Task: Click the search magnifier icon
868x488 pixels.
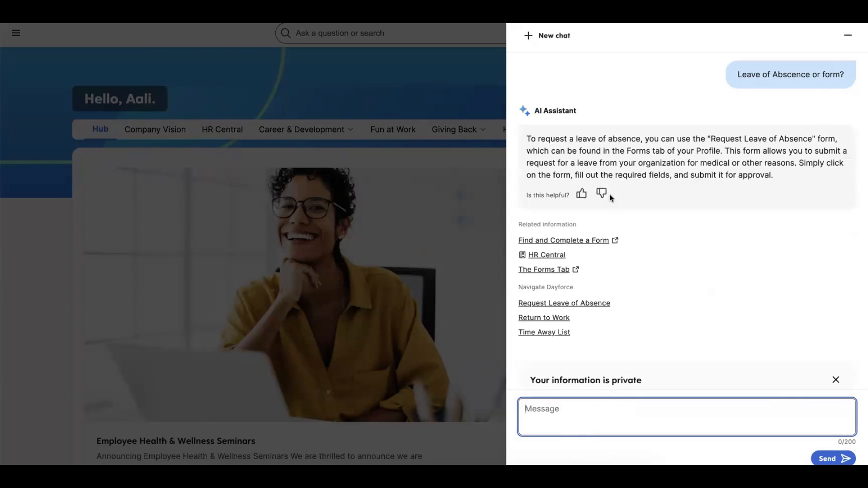Action: 285,33
